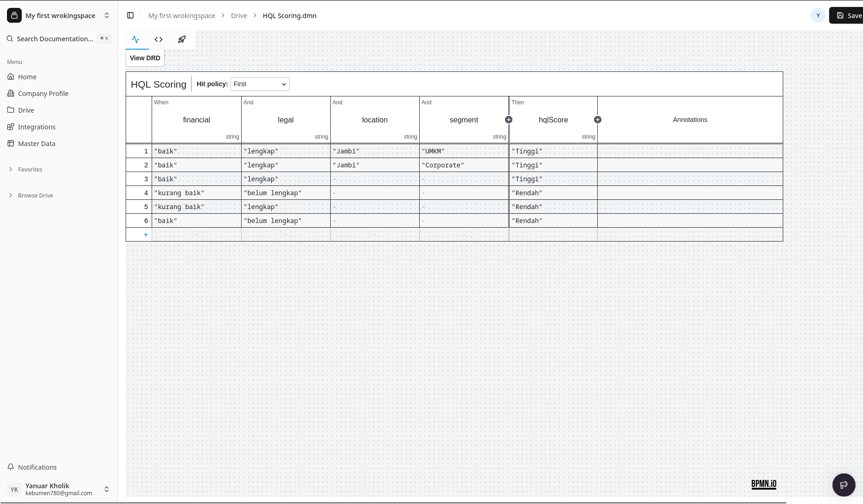Add input column after segment
The width and height of the screenshot is (863, 504).
pyautogui.click(x=509, y=120)
